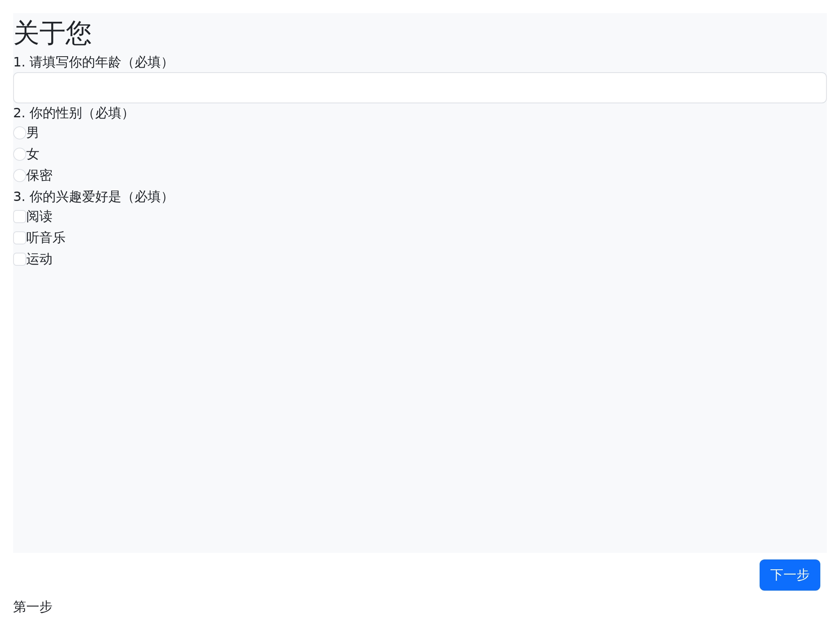Click the 女 label text
The height and width of the screenshot is (630, 840).
(x=33, y=154)
